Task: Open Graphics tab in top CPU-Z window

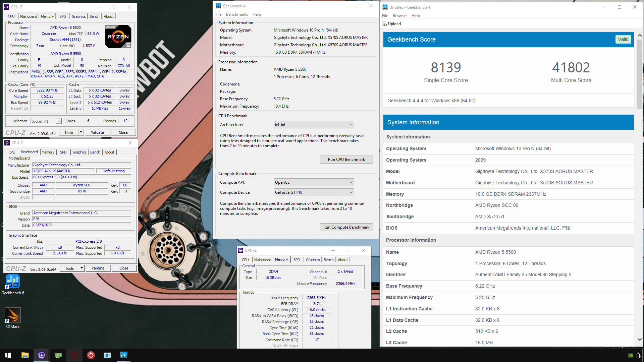Action: click(x=79, y=16)
